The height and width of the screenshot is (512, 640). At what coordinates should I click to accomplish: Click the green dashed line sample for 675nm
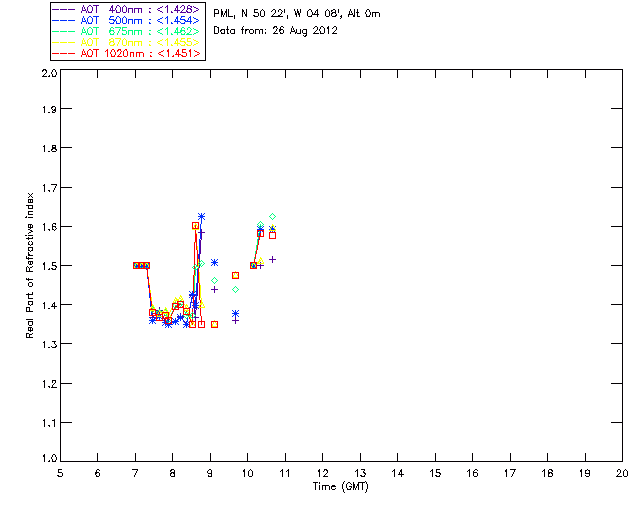[63, 31]
